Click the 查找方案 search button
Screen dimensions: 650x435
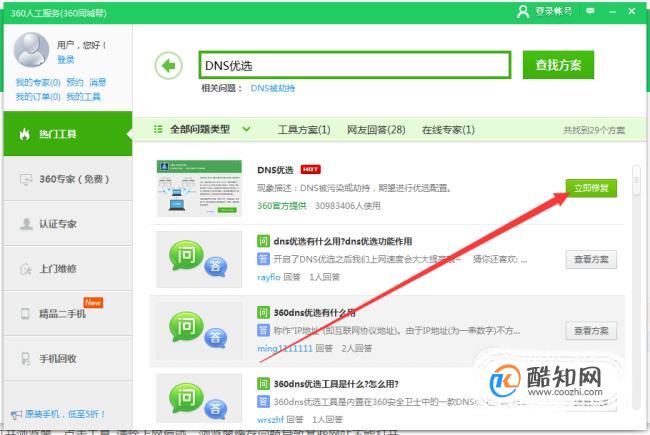tap(558, 65)
